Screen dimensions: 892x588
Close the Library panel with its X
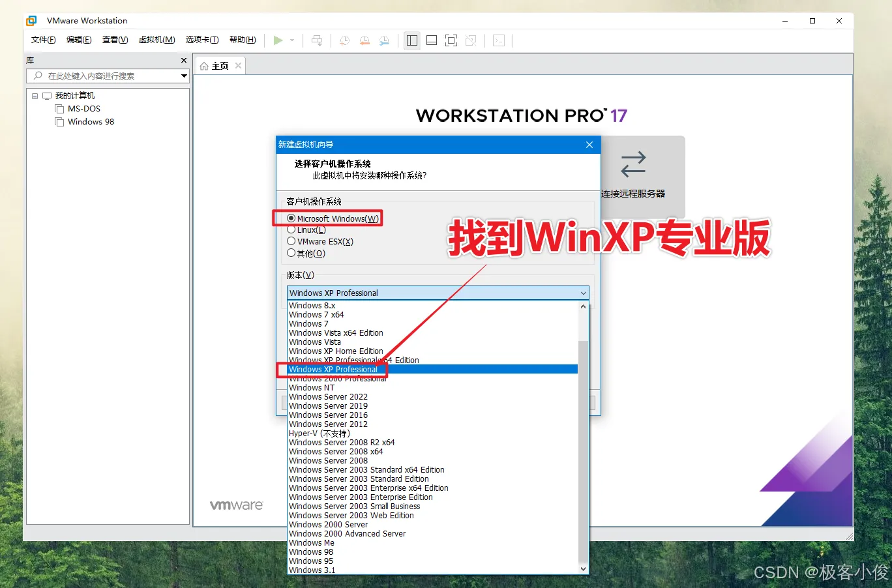[x=184, y=60]
